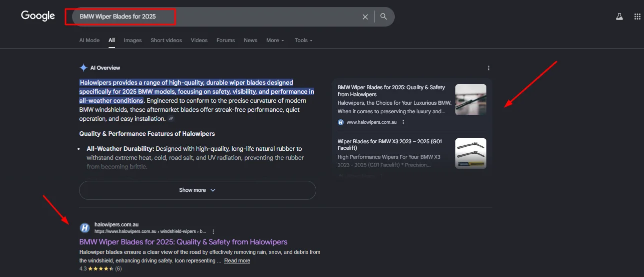
Task: Open BMW Wiper Blades for 2025 result title
Action: [183, 242]
